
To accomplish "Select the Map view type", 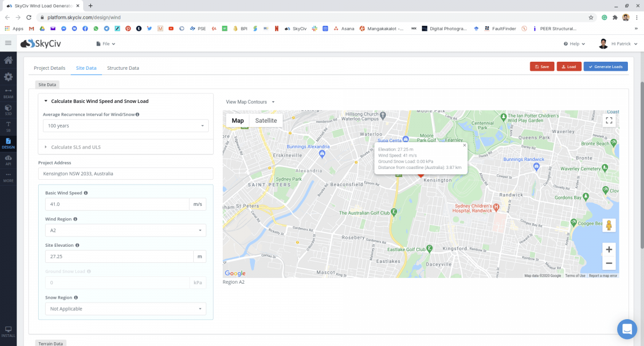I will click(x=238, y=121).
